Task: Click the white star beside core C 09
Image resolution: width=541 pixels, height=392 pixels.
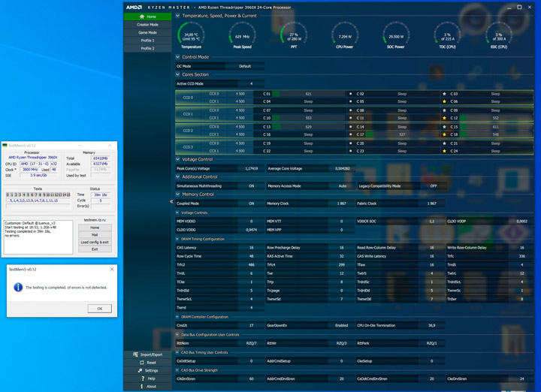Action: coord(444,110)
